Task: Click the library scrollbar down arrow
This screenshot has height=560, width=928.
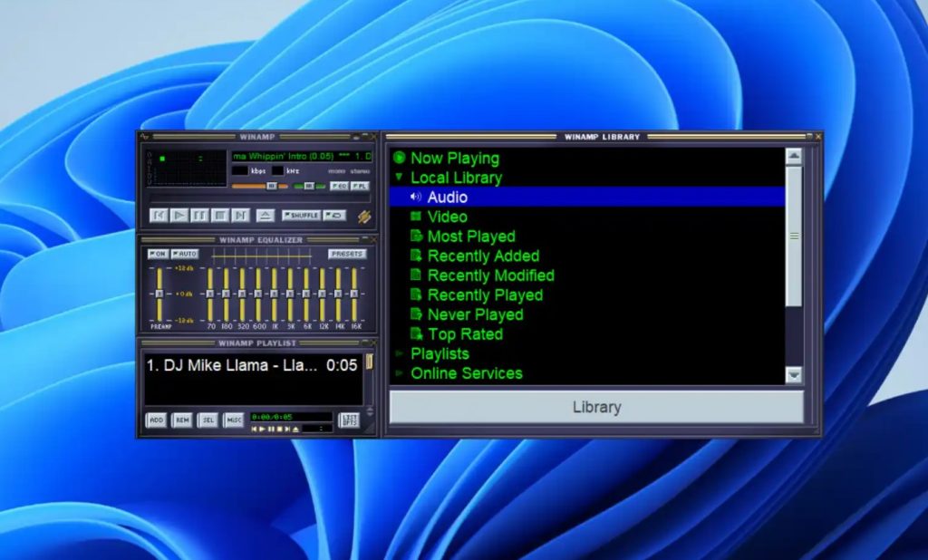Action: 794,375
